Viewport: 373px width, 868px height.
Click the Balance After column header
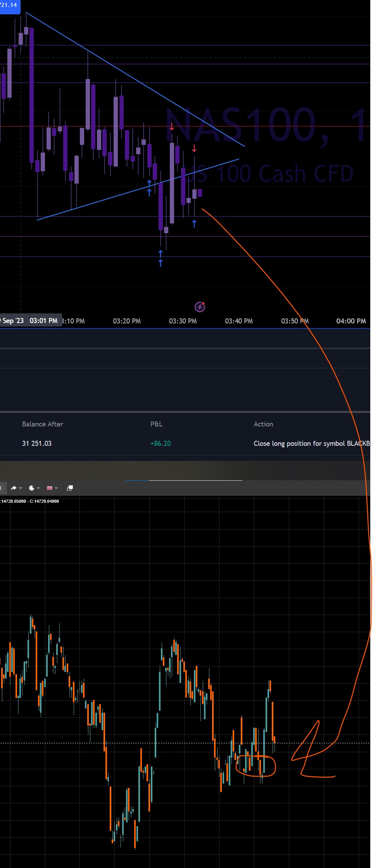43,424
